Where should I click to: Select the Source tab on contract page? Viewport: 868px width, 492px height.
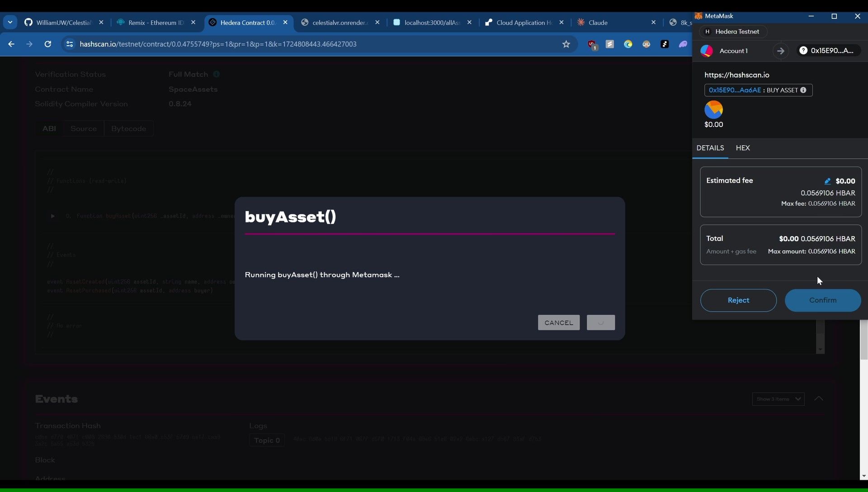coord(84,128)
